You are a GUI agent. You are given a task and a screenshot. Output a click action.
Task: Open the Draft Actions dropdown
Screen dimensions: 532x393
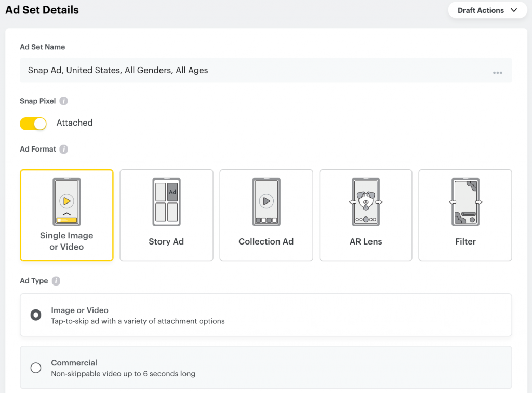click(487, 10)
